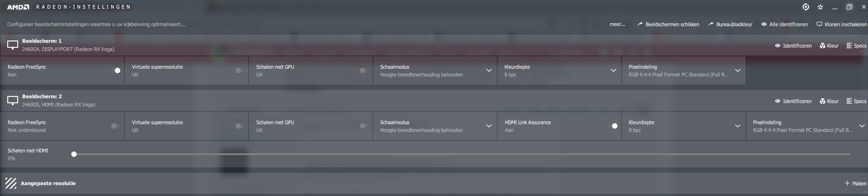Click the Beeldscherm 2 monitor icon
Screen dimensions: 868x196
(x=13, y=100)
